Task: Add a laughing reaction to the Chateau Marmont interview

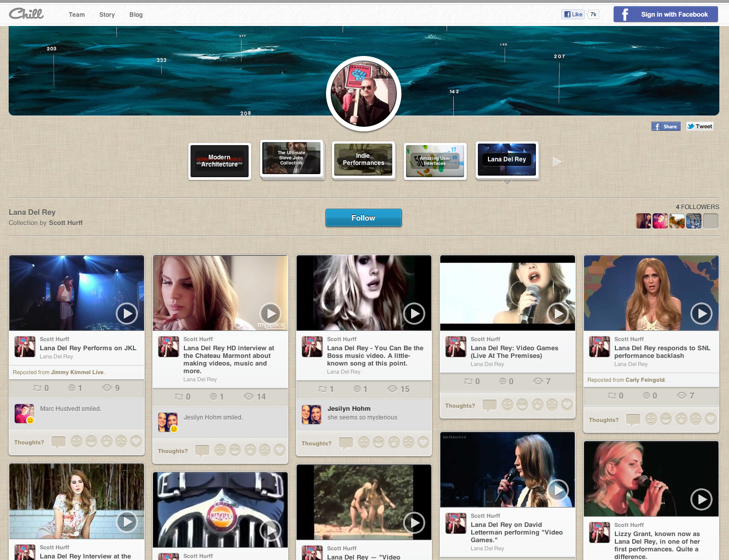Action: (235, 450)
